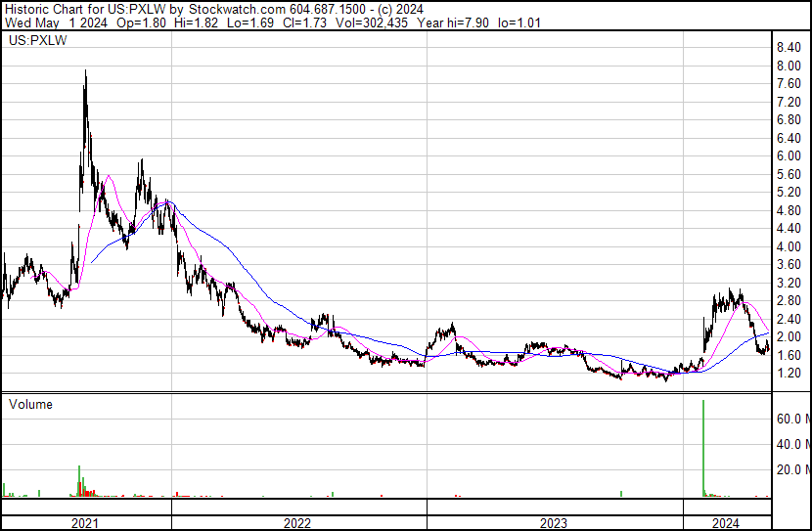Click the Vol=302,435 value in header
This screenshot has height=531, width=812.
pyautogui.click(x=372, y=22)
